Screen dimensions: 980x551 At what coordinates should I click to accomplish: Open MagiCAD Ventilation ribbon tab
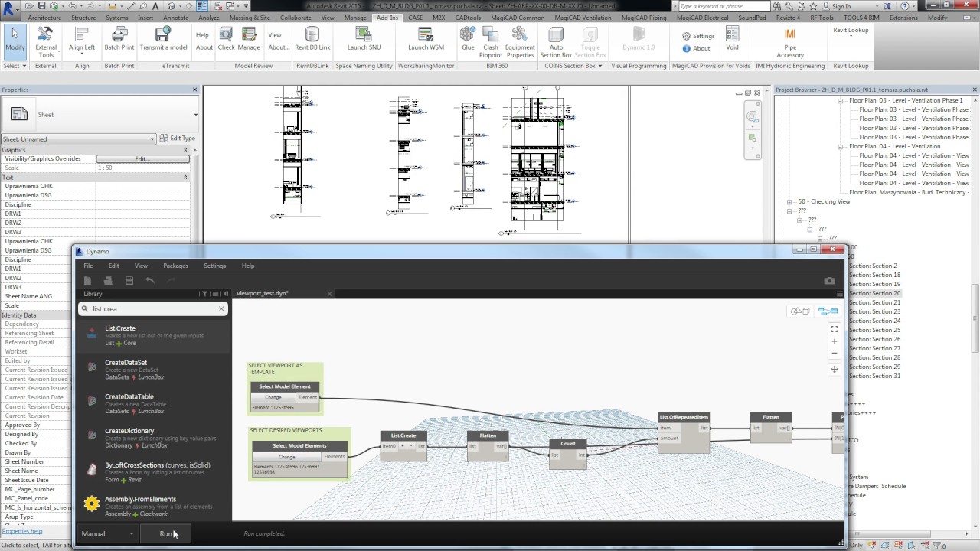[583, 18]
